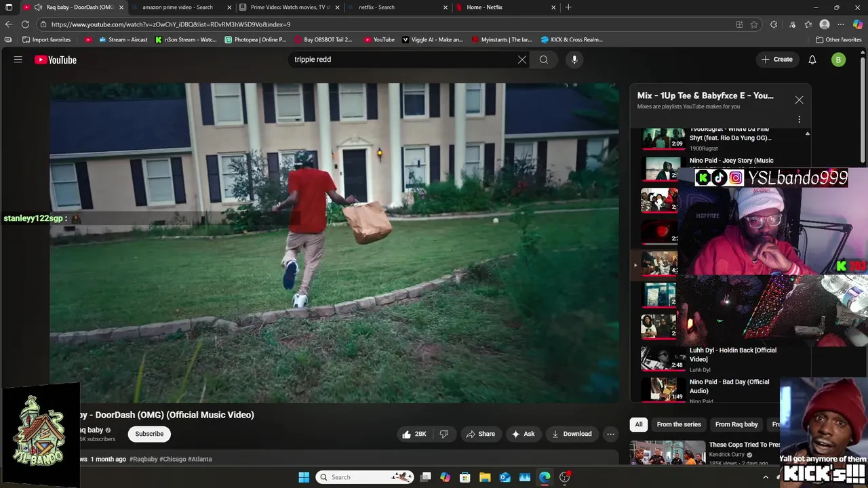Click the taskbar Search box
The image size is (868, 488).
pyautogui.click(x=365, y=477)
